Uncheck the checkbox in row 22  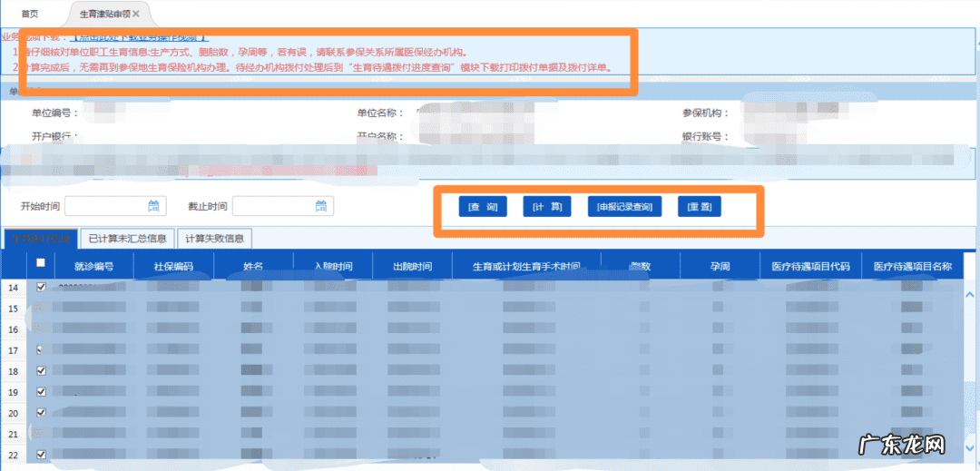40,455
